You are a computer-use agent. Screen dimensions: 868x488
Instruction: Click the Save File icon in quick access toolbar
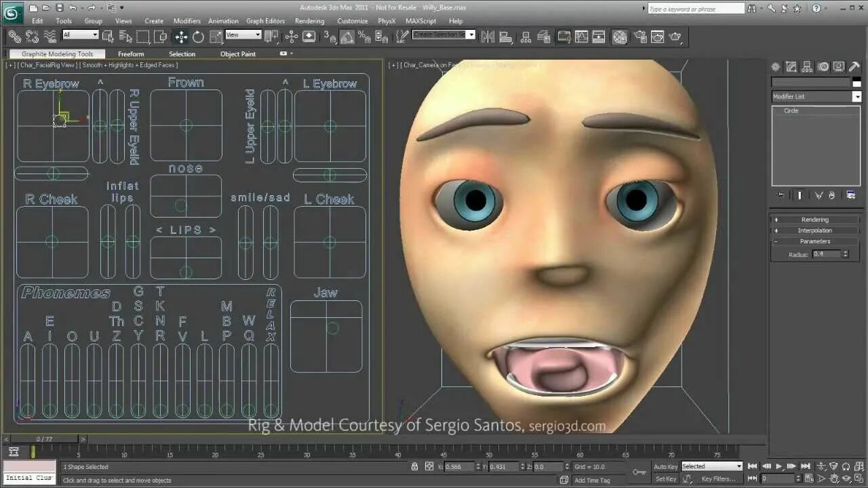[60, 7]
